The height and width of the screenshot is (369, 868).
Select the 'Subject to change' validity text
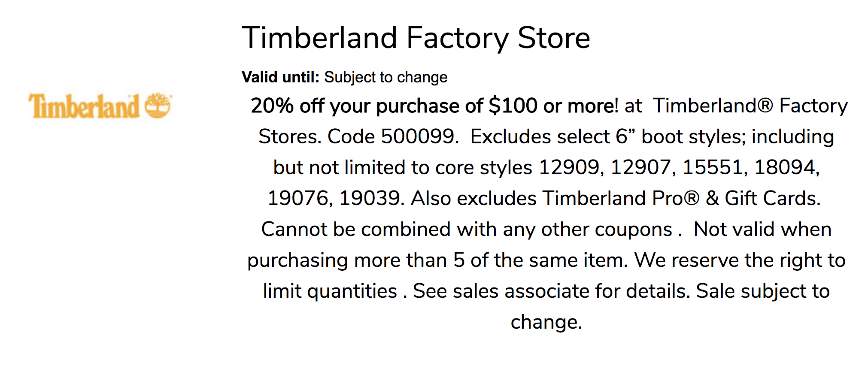click(385, 77)
